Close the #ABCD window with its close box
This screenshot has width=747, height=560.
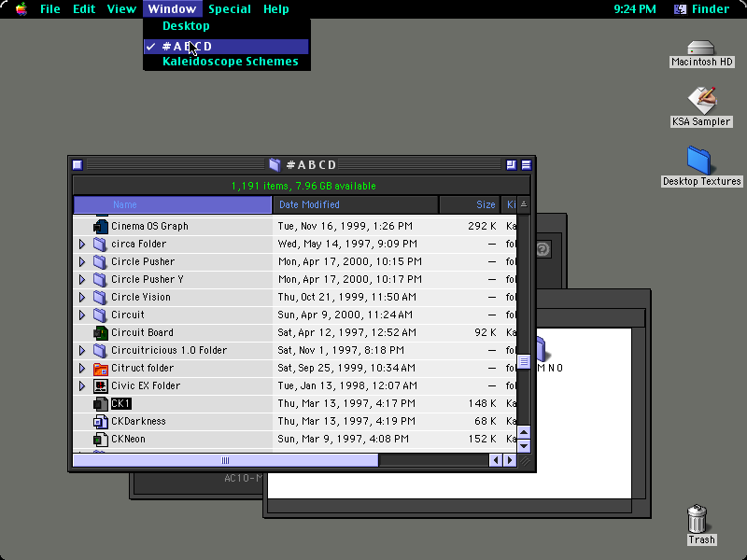(x=78, y=165)
